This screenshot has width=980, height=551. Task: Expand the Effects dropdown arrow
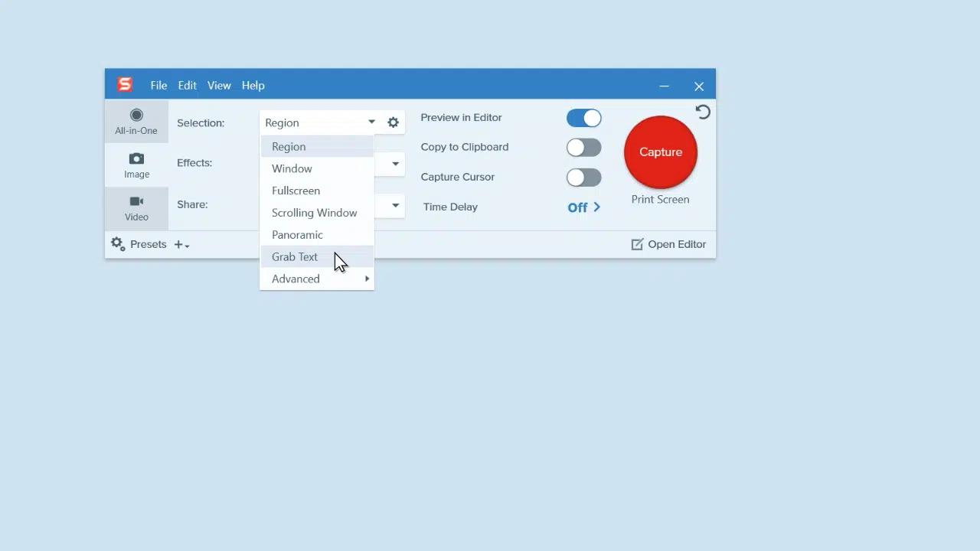point(395,163)
